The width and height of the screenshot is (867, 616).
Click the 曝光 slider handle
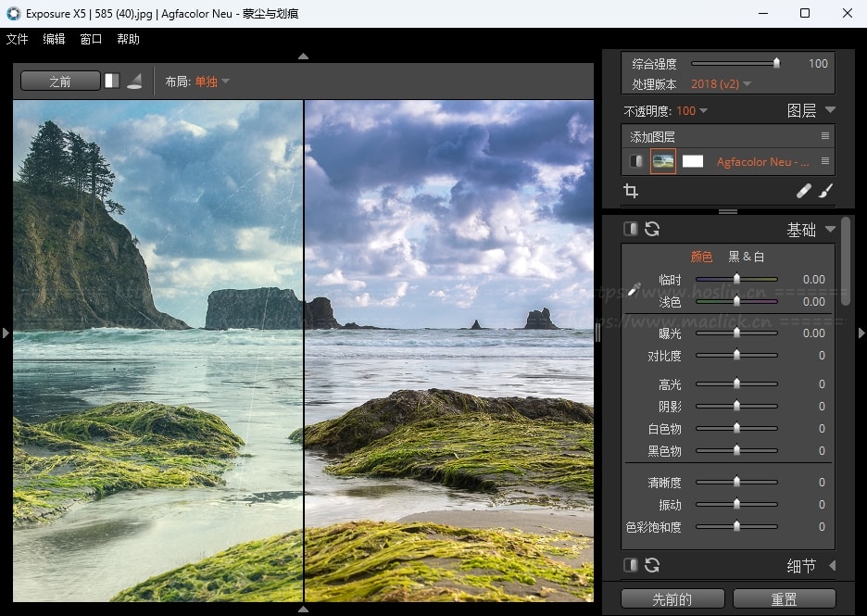(736, 333)
